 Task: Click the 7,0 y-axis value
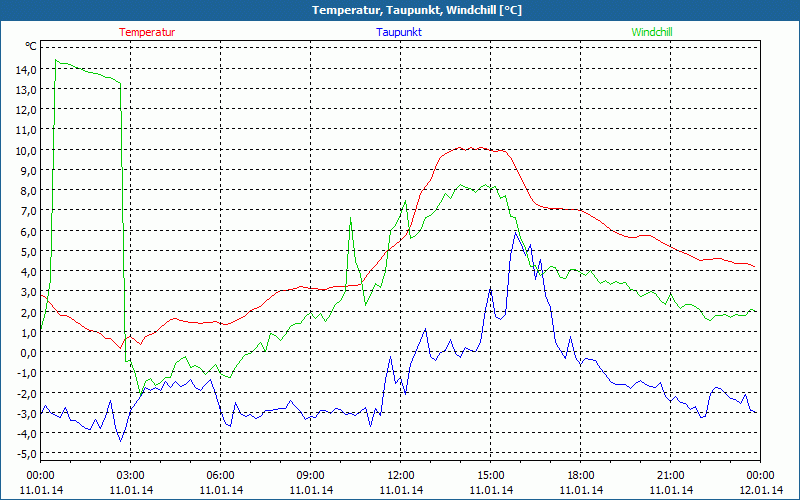point(29,211)
